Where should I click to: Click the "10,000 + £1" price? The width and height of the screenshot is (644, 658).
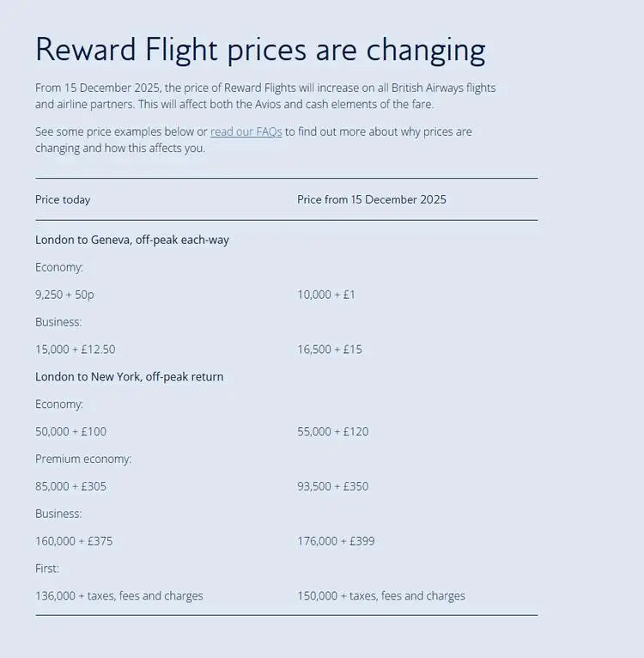click(326, 295)
